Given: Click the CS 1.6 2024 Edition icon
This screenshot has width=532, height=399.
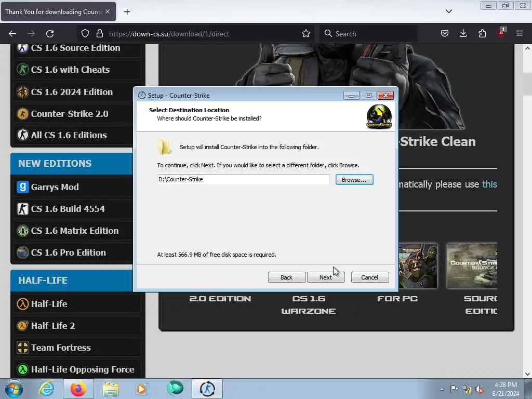Looking at the screenshot, I should 23,92.
